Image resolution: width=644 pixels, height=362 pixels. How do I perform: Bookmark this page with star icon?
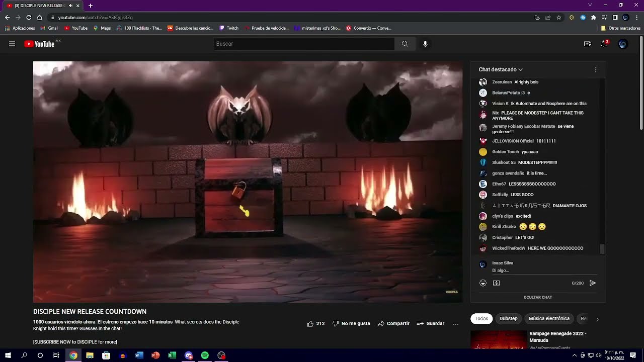(x=558, y=17)
